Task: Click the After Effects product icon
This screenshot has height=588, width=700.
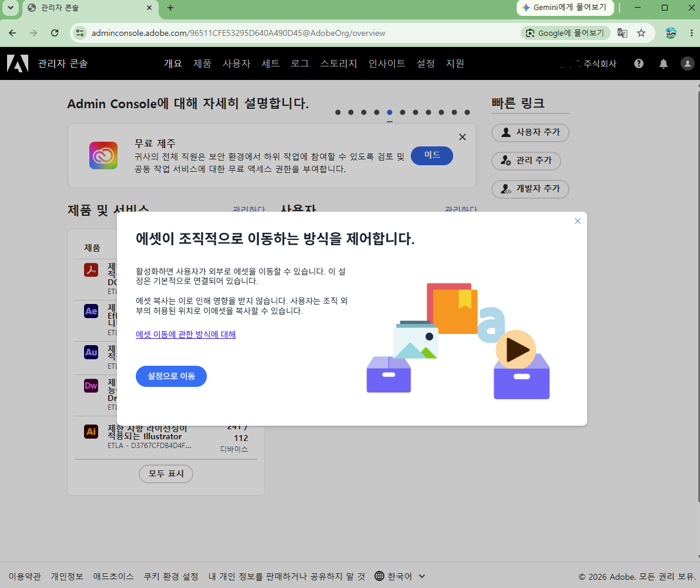Action: (91, 310)
